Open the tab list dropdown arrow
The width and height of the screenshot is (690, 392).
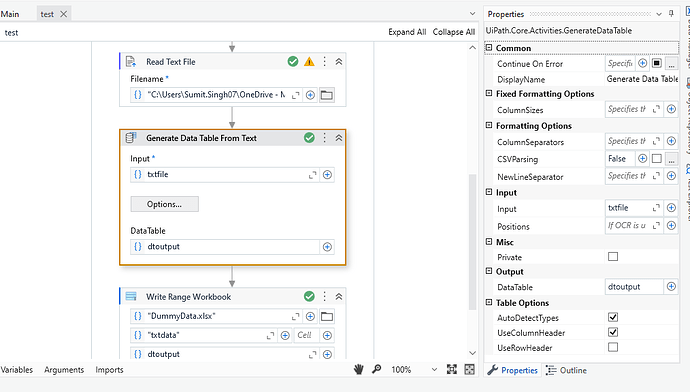[x=472, y=14]
